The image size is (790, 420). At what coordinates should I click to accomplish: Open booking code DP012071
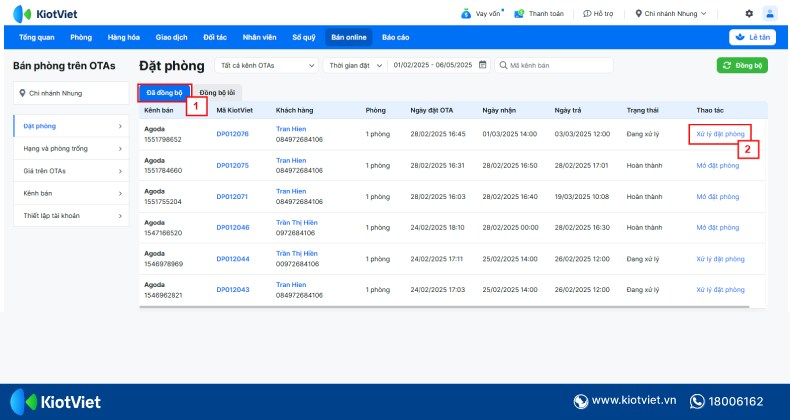click(232, 197)
